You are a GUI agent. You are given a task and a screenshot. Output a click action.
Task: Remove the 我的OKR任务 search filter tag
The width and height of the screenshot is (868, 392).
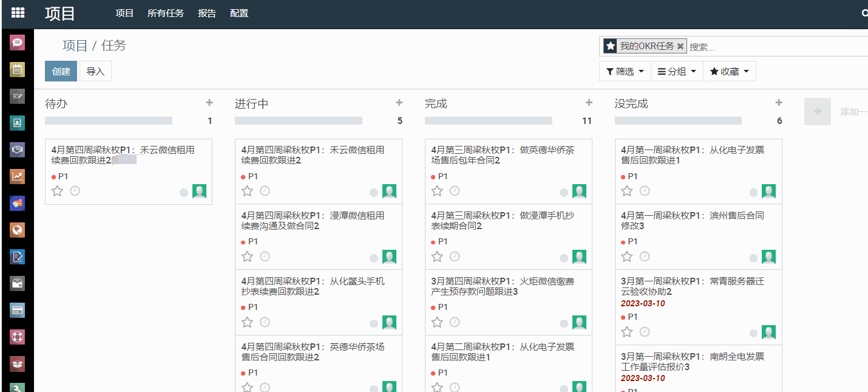680,46
